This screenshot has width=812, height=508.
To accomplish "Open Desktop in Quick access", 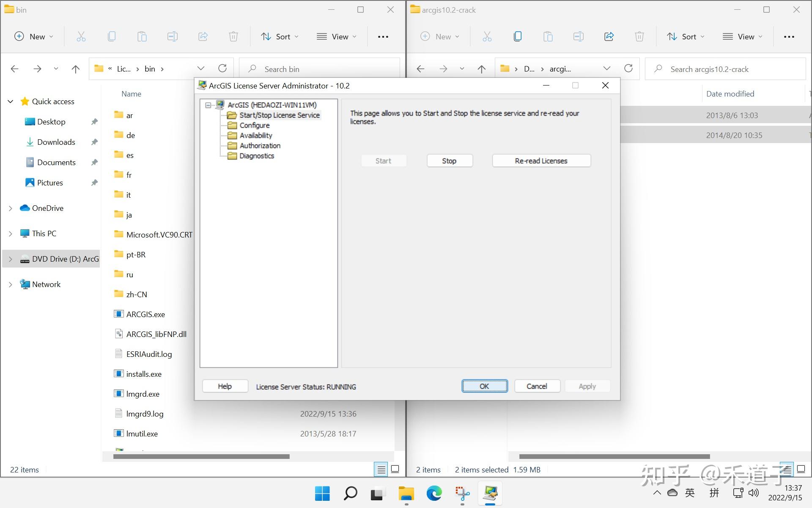I will point(51,122).
